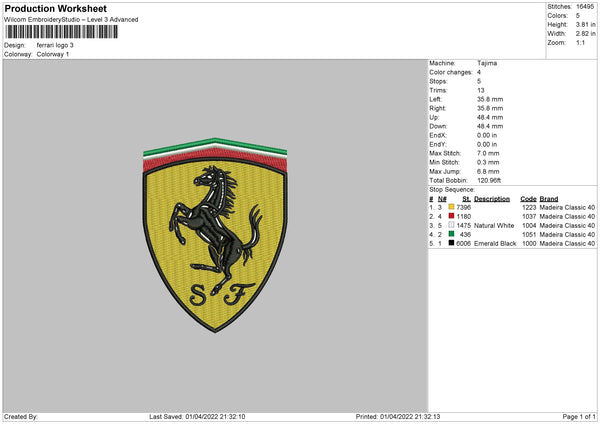
Task: Click the Natural White color swatch
Action: pyautogui.click(x=451, y=225)
